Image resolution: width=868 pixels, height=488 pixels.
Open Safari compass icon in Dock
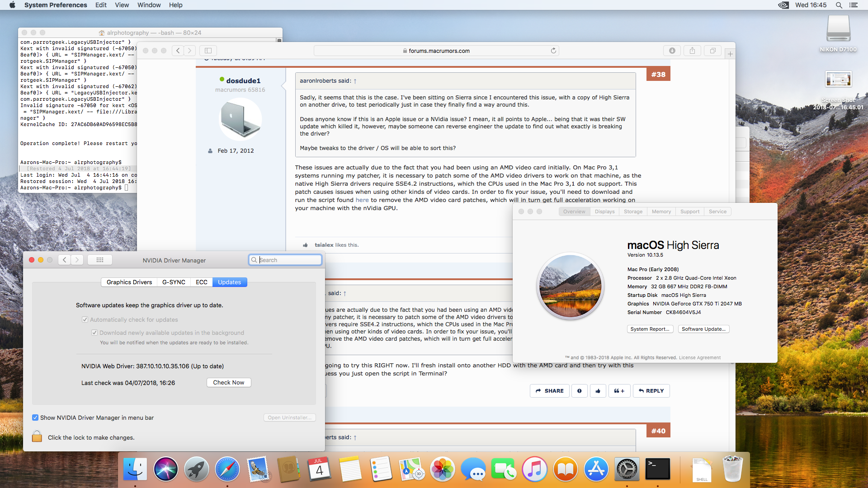click(227, 469)
